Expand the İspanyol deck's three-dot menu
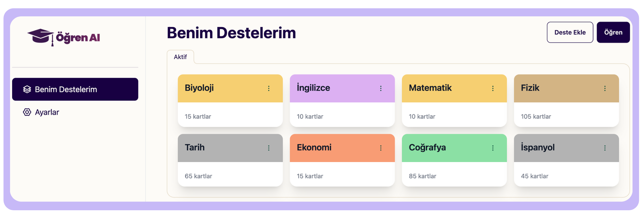The image size is (644, 218). coord(605,148)
